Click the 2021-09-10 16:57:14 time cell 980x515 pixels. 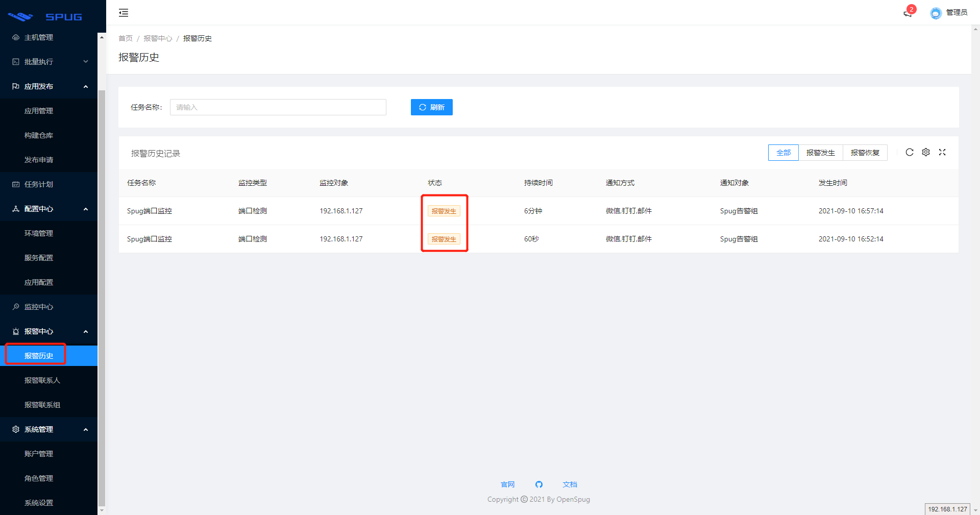(851, 211)
